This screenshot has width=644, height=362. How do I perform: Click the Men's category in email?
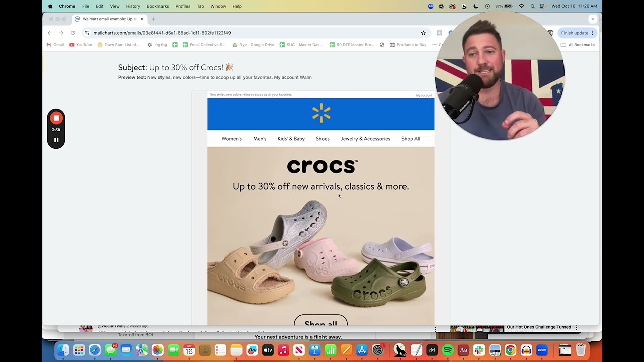point(260,139)
